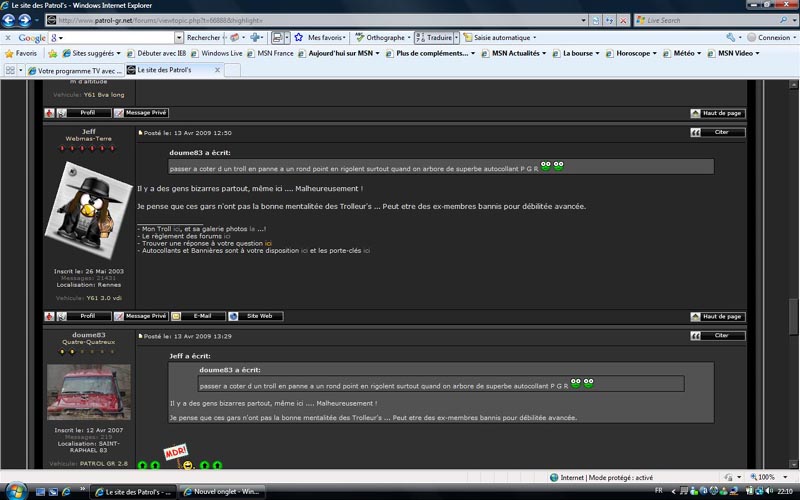Click Haut de page beside Jeff's Site Web row
This screenshot has height=500, width=800.
(x=717, y=317)
